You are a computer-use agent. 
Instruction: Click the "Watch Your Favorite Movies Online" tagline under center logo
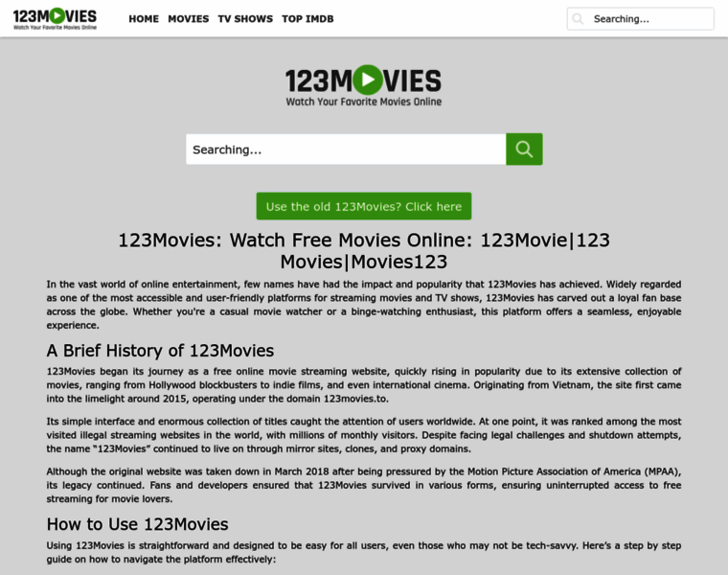pos(364,102)
